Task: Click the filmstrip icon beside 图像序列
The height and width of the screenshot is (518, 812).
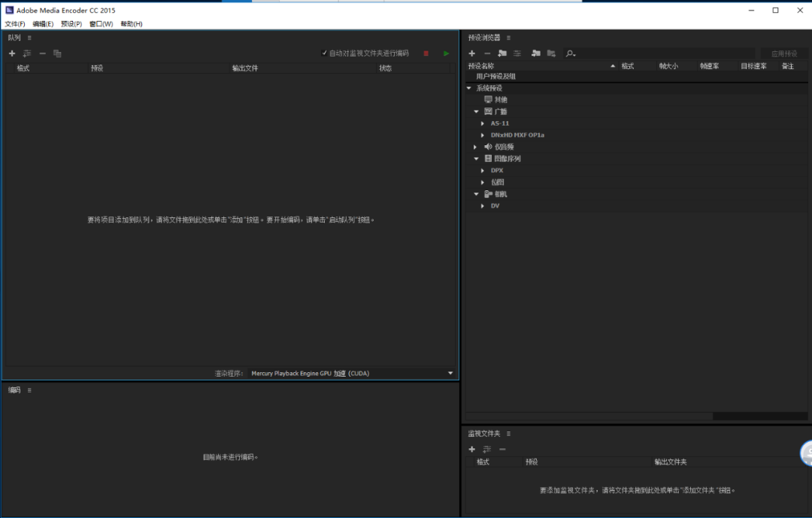Action: pyautogui.click(x=488, y=159)
